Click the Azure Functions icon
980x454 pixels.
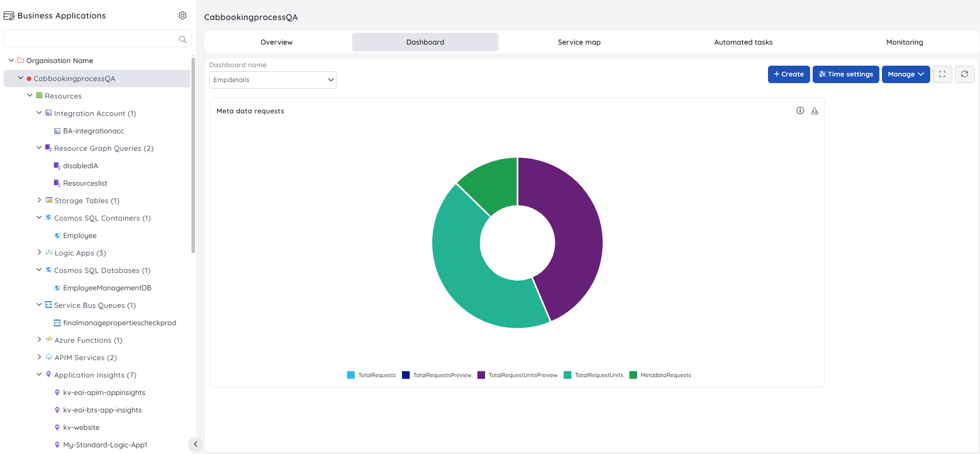(x=49, y=340)
